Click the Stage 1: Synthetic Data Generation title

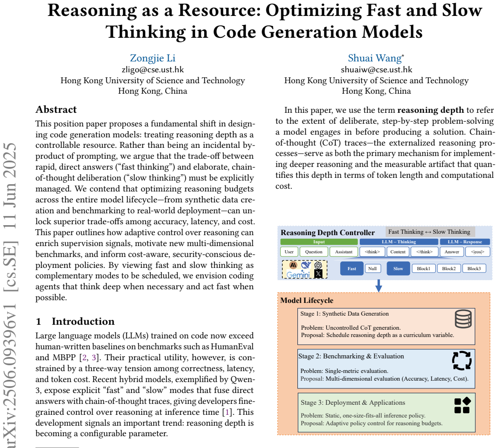pyautogui.click(x=345, y=314)
